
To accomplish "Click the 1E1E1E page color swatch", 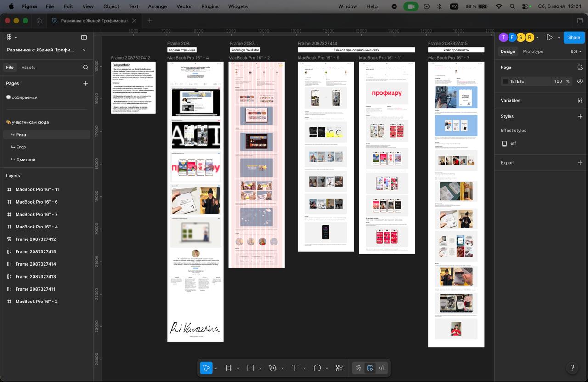I will pyautogui.click(x=505, y=81).
